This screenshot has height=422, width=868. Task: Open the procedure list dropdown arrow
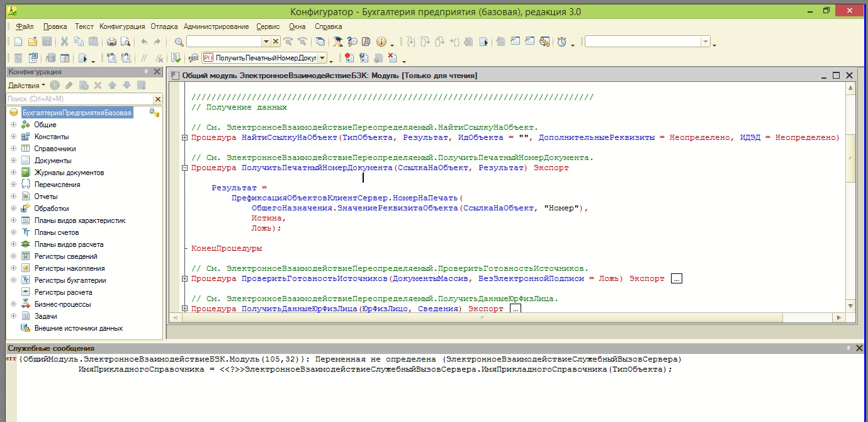coord(323,58)
